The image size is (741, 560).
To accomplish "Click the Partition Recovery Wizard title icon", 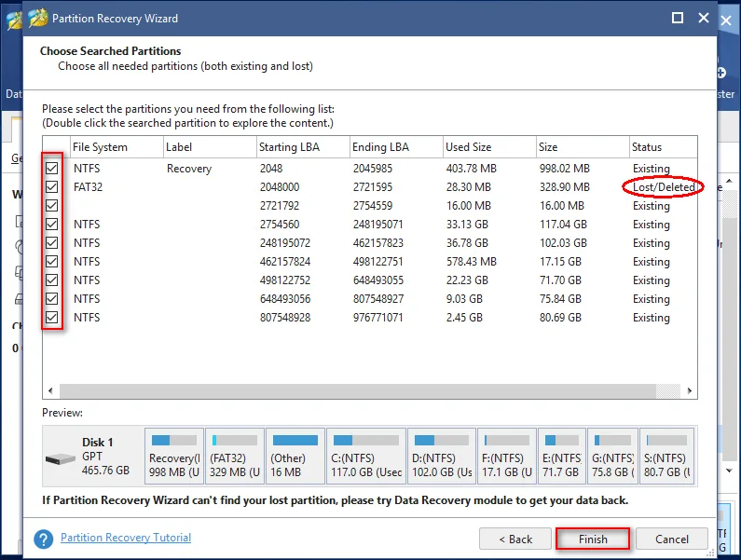I will (38, 18).
